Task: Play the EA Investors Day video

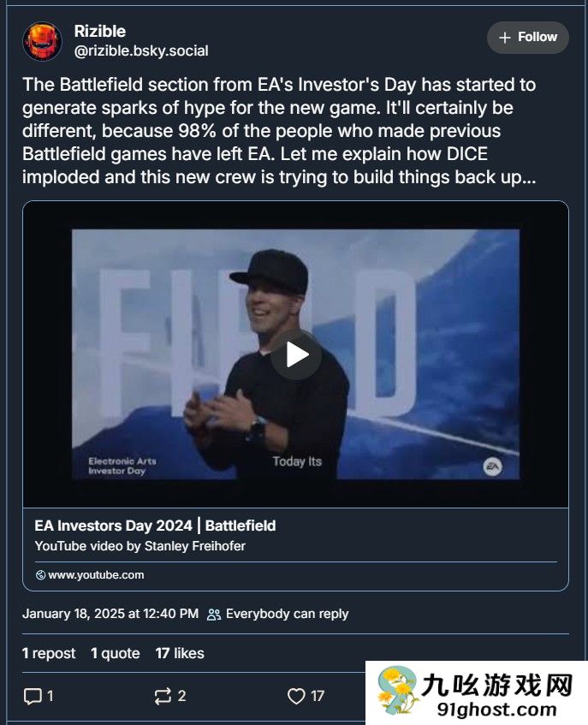Action: coord(295,354)
